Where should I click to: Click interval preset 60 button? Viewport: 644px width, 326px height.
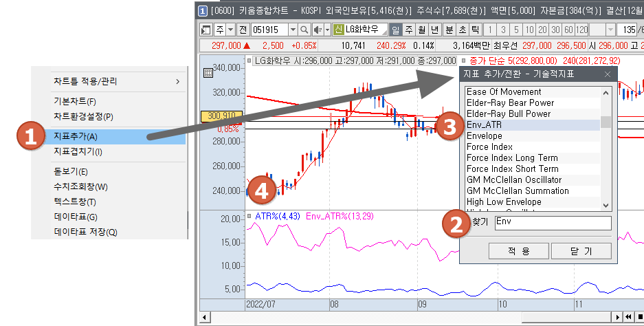click(569, 30)
